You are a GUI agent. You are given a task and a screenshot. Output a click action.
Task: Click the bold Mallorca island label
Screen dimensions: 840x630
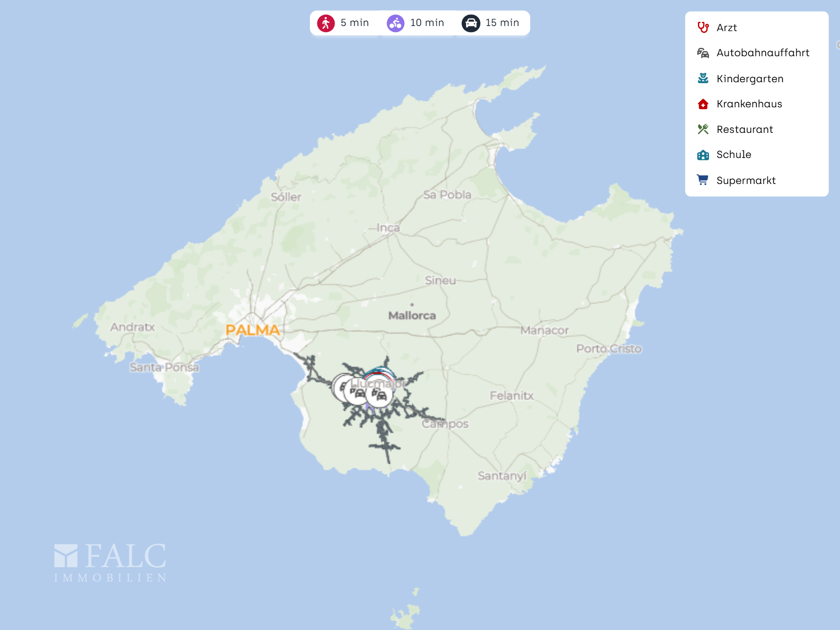pos(412,315)
